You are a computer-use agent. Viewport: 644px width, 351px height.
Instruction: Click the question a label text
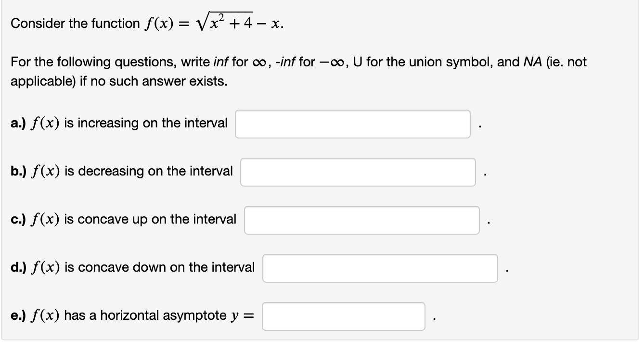pos(18,123)
